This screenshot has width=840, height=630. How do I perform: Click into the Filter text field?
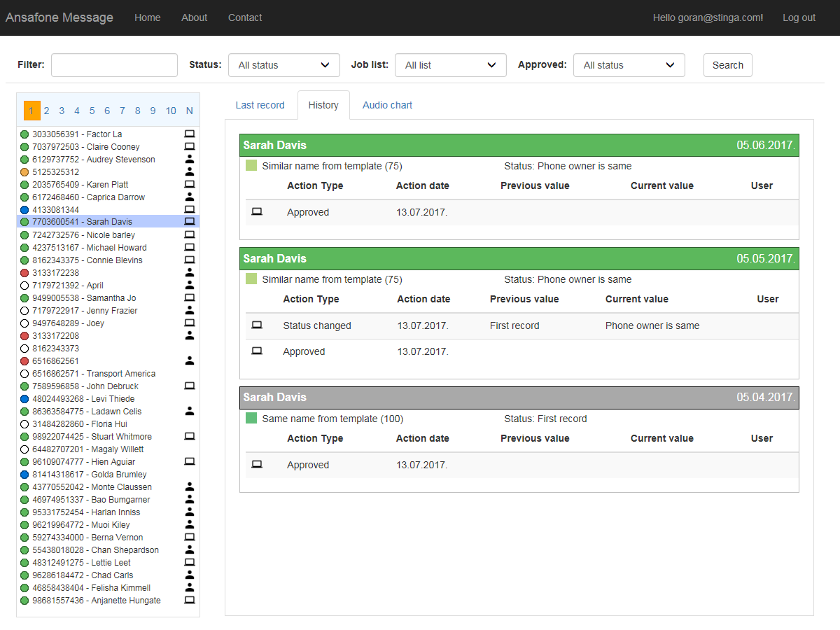(114, 65)
